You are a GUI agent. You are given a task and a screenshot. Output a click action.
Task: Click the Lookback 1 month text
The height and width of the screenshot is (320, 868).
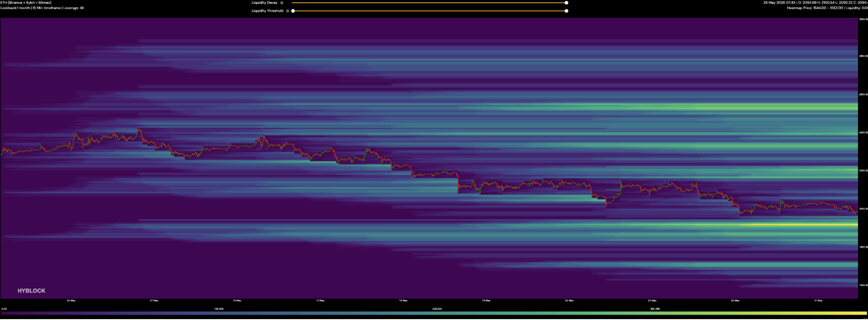(x=15, y=8)
